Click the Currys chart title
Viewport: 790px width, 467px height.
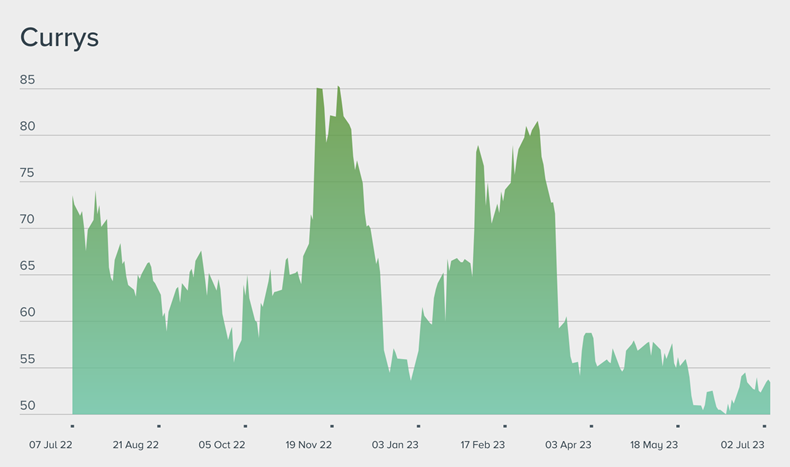coord(59,38)
